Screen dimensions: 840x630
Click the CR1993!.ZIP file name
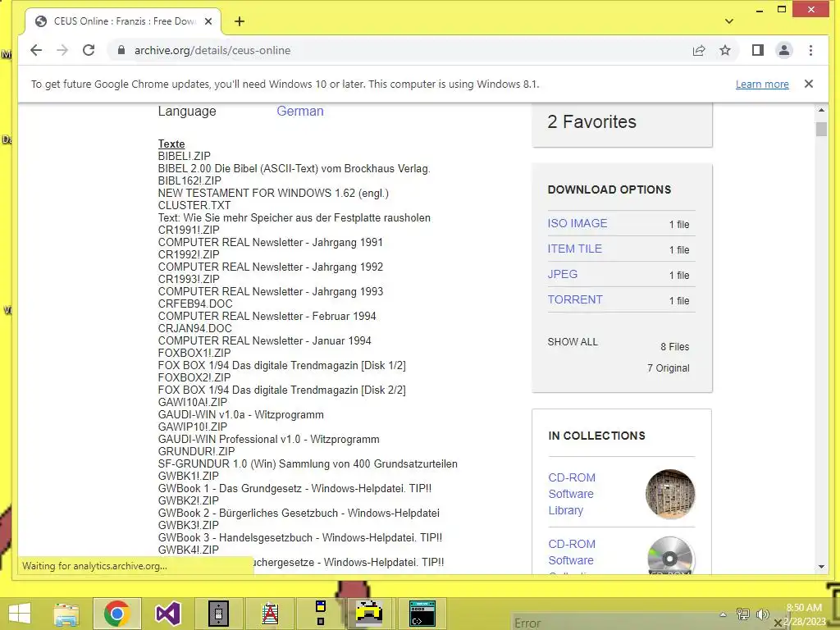coord(189,279)
